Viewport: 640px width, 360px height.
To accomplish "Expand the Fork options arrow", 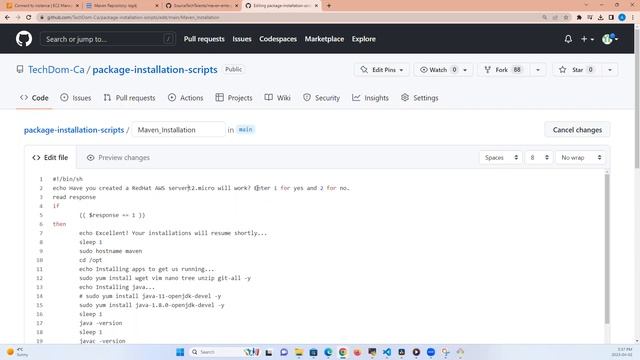I will click(x=538, y=70).
